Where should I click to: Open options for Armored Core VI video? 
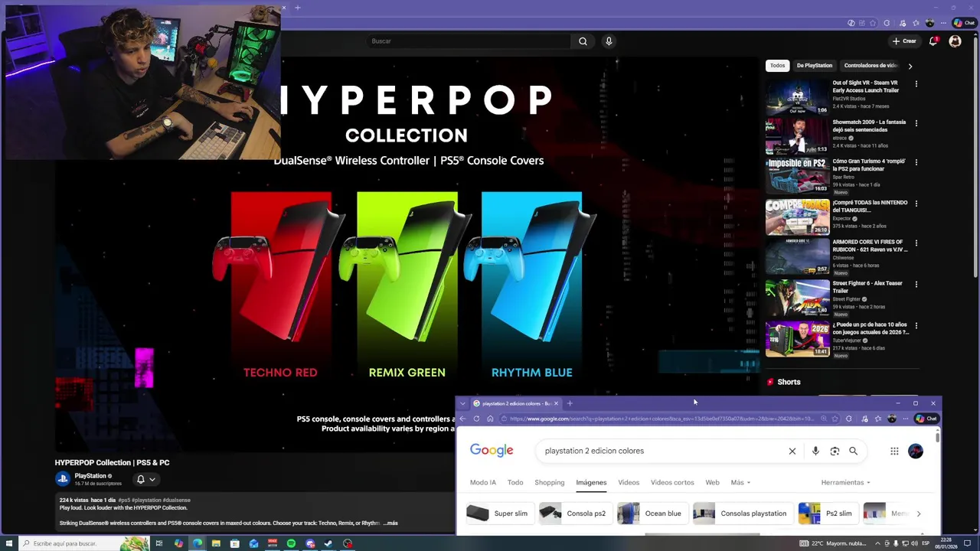(916, 243)
